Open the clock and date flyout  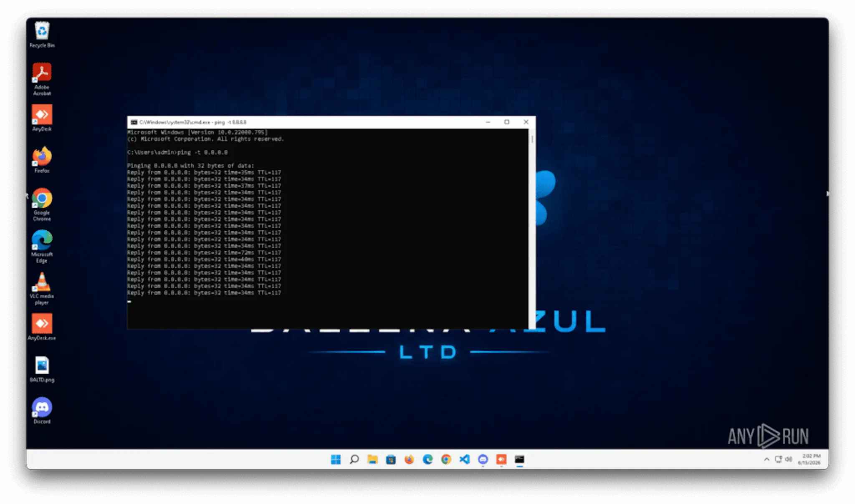[809, 459]
